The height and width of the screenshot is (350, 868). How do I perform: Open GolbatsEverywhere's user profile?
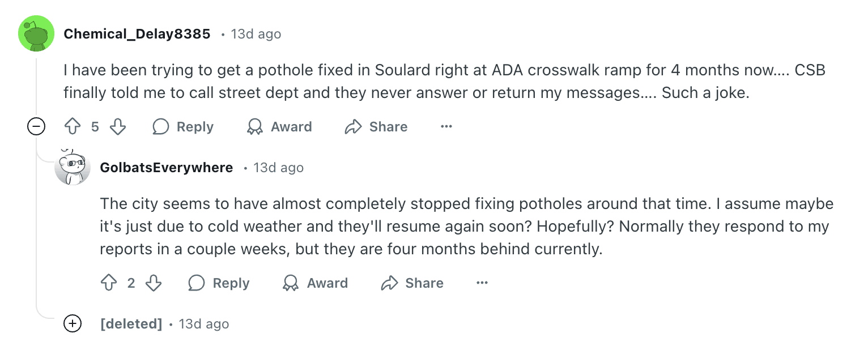click(166, 168)
